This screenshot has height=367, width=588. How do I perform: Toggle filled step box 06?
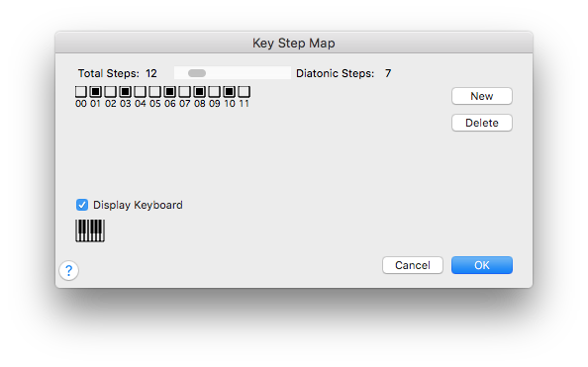pyautogui.click(x=169, y=91)
